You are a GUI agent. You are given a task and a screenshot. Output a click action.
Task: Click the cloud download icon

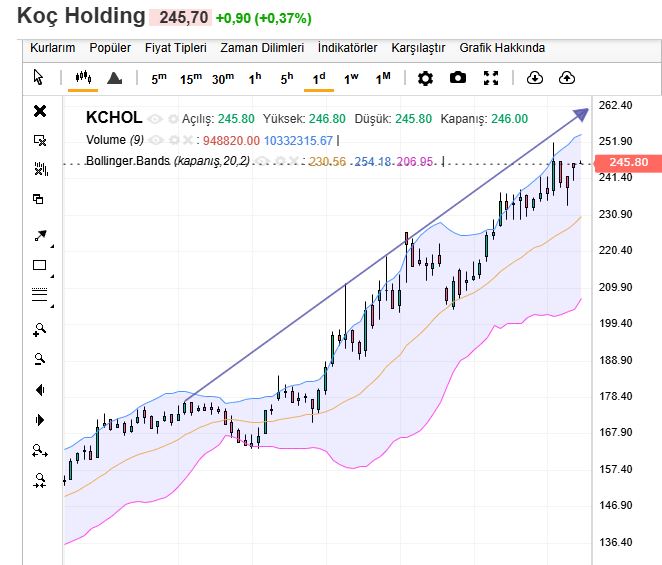point(534,78)
